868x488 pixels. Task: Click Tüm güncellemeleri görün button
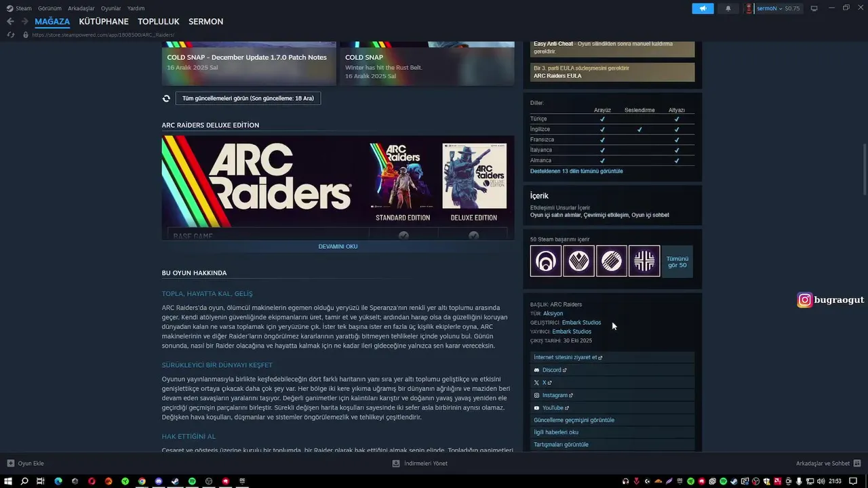coord(248,98)
